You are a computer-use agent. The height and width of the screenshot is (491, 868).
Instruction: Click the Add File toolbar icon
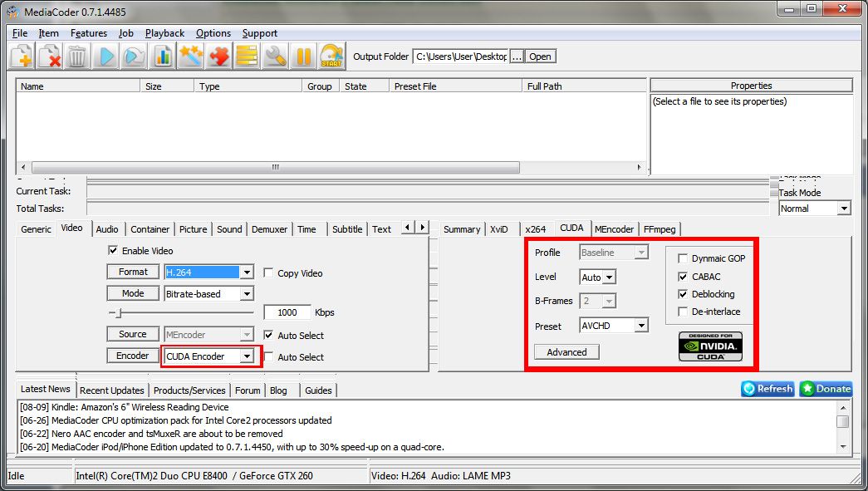pyautogui.click(x=22, y=56)
